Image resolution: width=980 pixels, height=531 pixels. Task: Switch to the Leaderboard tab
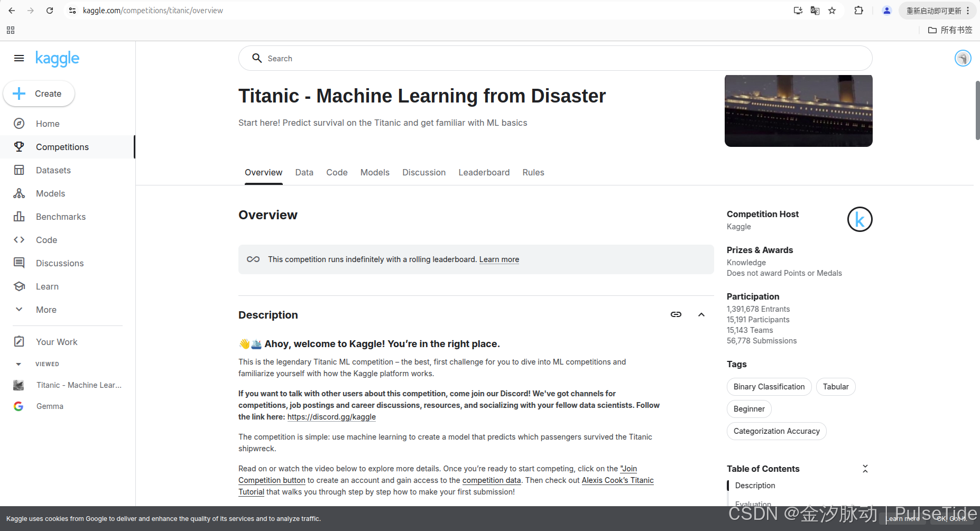pyautogui.click(x=484, y=172)
